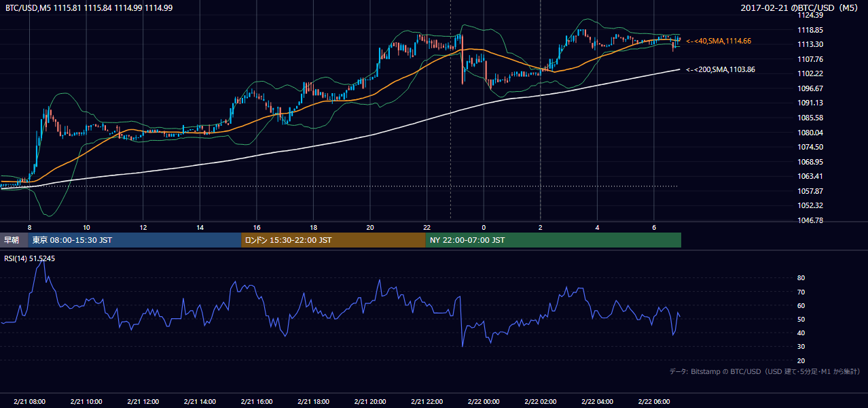
Task: Click price axis value 1068.95
Action: pyautogui.click(x=810, y=162)
